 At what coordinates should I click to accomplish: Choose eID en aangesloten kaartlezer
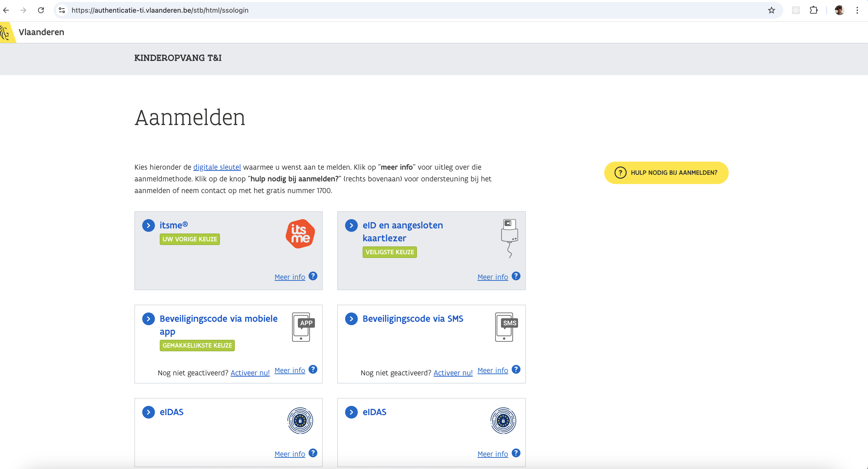(x=403, y=232)
